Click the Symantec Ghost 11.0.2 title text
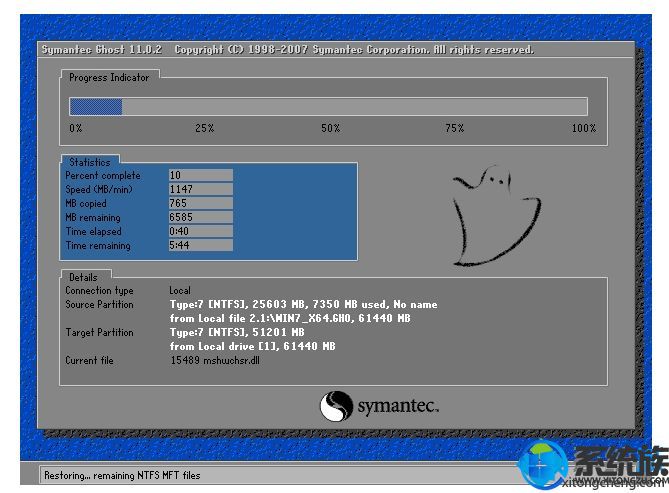669x493 pixels. (102, 50)
